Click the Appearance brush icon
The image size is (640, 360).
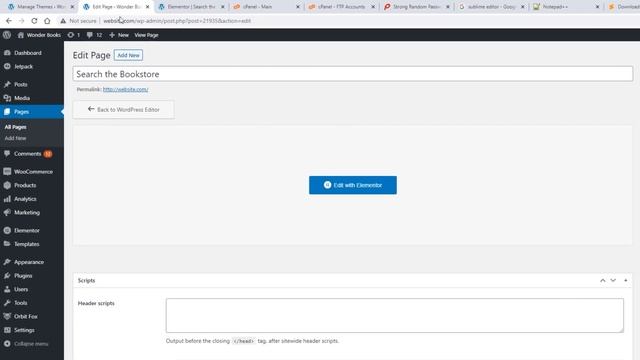pyautogui.click(x=7, y=262)
